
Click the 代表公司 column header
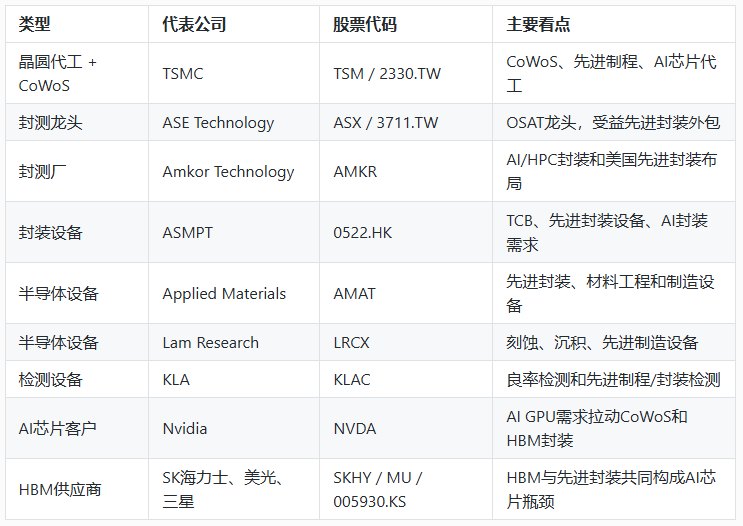(234, 24)
